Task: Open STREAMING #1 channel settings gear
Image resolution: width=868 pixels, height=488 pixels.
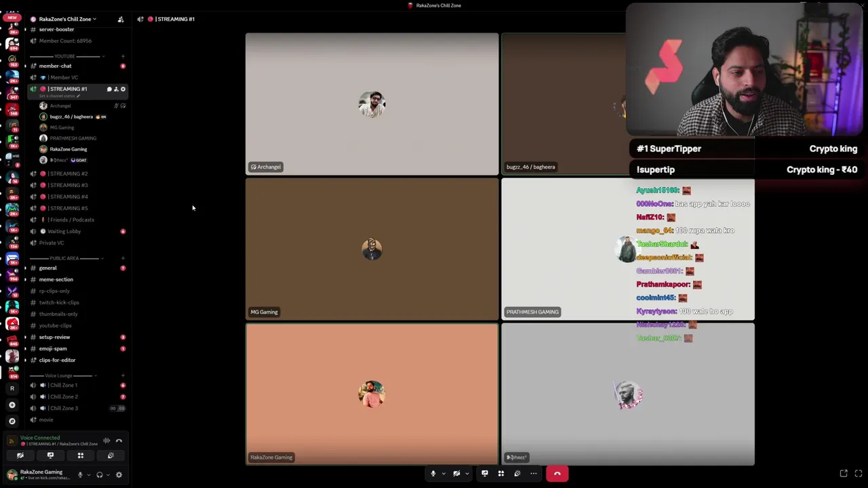Action: click(123, 89)
